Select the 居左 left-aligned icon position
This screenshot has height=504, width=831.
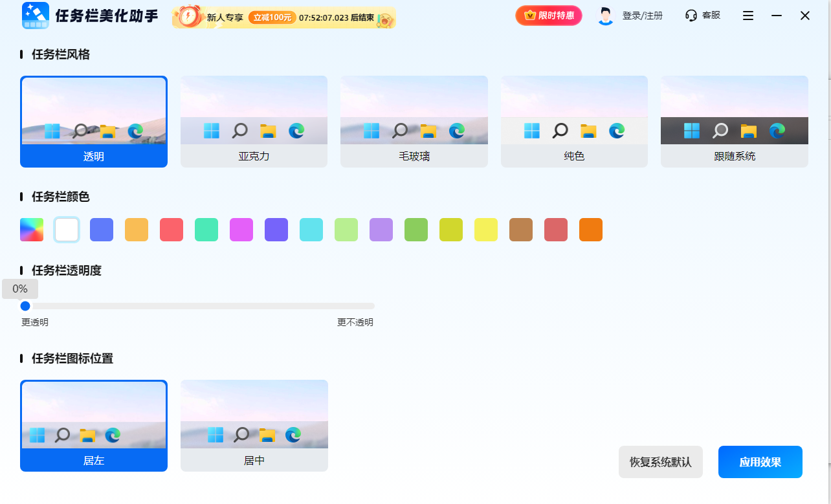tap(94, 426)
